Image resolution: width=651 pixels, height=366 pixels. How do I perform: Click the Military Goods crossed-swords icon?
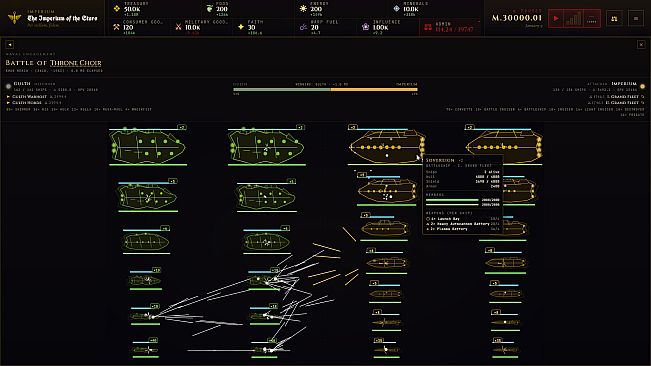coord(179,27)
